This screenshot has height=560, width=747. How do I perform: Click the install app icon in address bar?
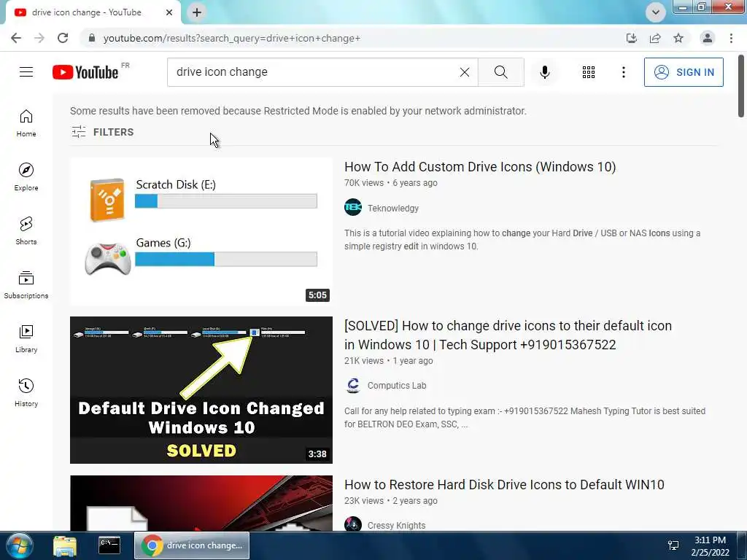632,38
